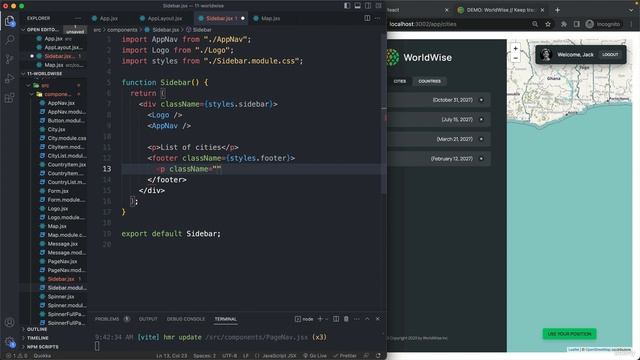Open the Accounts menu in activity bar

9,322
